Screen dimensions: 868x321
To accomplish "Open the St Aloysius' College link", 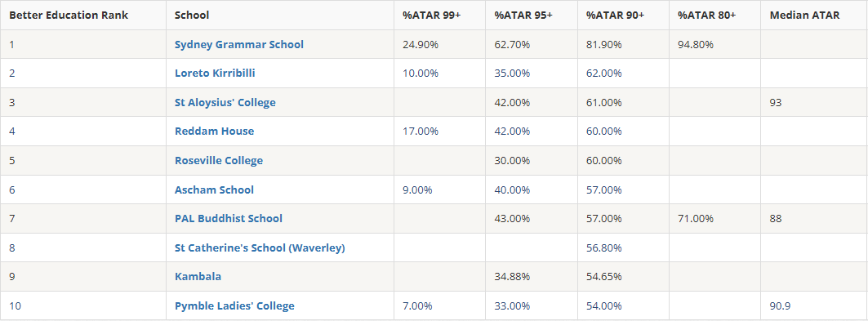I will (225, 102).
